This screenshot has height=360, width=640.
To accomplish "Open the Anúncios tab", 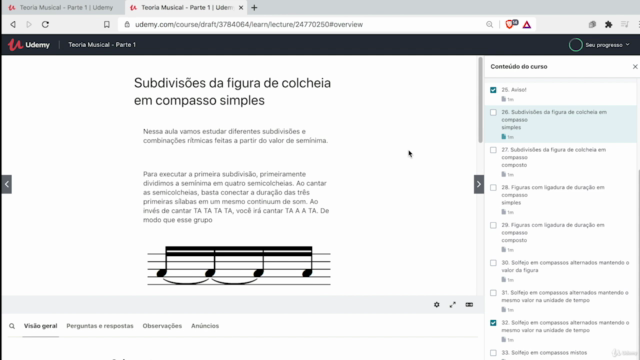I will 205,326.
